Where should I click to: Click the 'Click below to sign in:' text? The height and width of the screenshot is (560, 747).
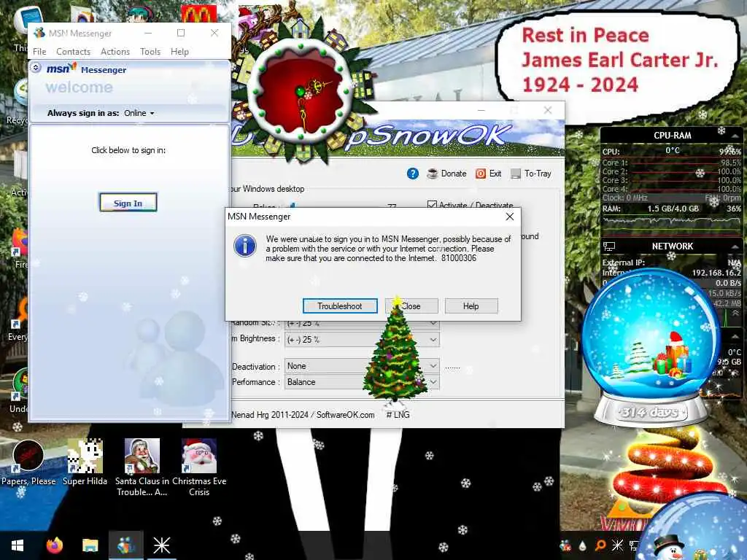[x=128, y=150]
